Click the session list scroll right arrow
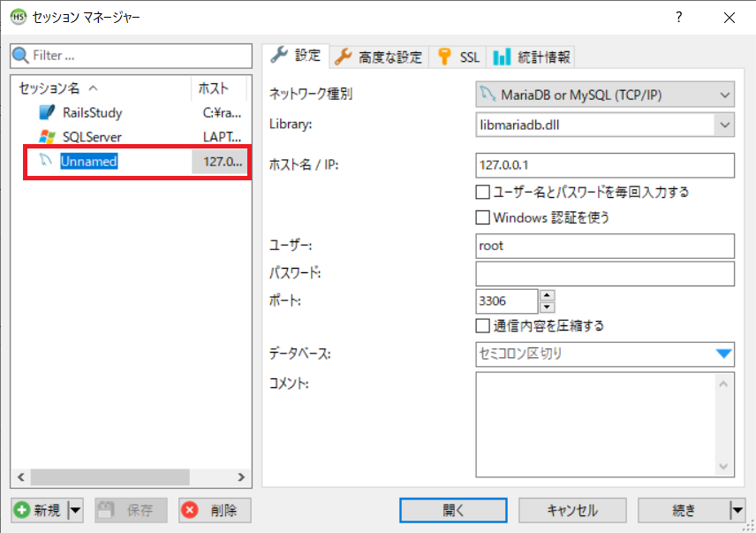 click(241, 477)
